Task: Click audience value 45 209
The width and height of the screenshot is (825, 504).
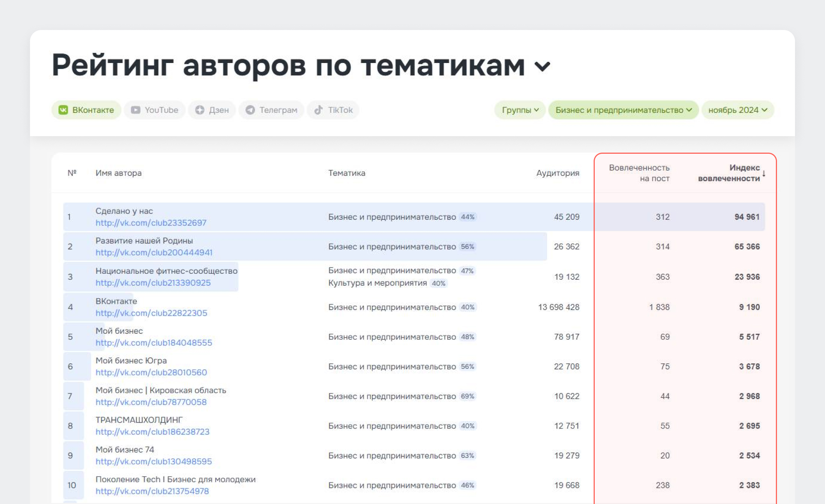Action: (x=567, y=217)
